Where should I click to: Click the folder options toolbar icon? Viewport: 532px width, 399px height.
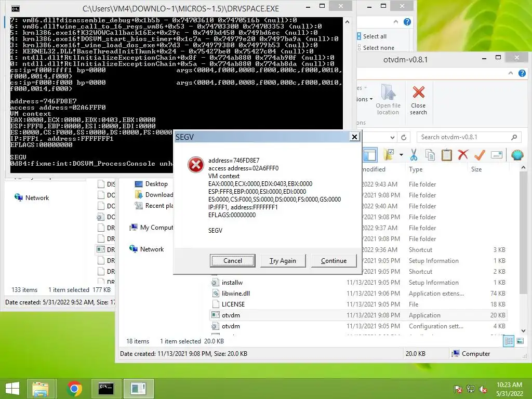click(389, 155)
